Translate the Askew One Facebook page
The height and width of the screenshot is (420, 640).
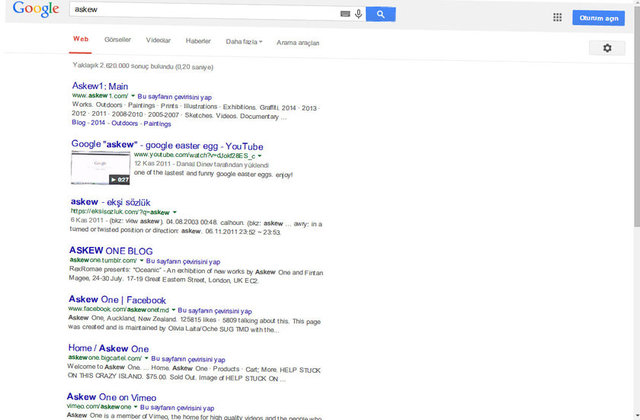click(x=215, y=311)
